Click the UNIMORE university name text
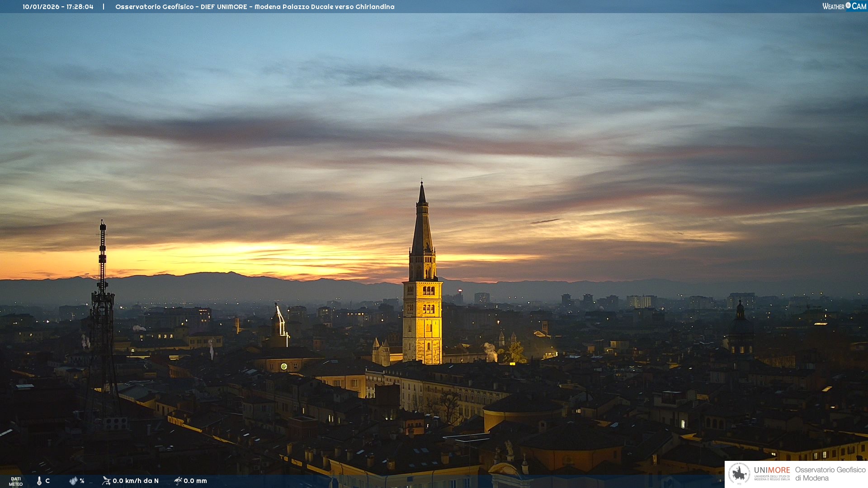The width and height of the screenshot is (868, 488). pyautogui.click(x=772, y=470)
